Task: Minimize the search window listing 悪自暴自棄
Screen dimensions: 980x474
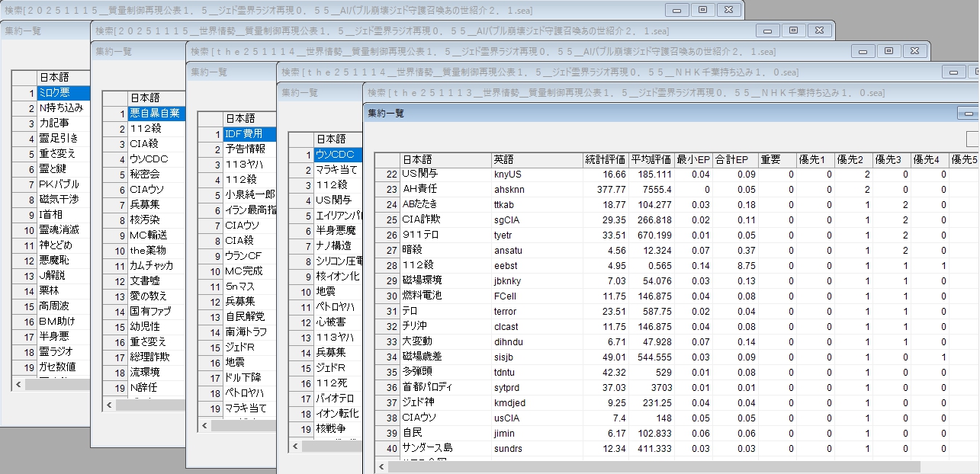Action: point(767,30)
